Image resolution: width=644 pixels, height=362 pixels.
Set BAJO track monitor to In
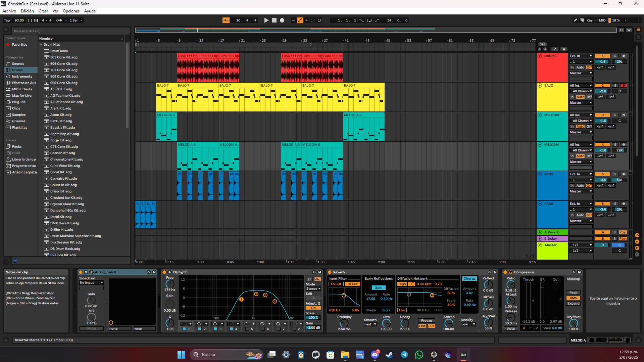point(572,97)
